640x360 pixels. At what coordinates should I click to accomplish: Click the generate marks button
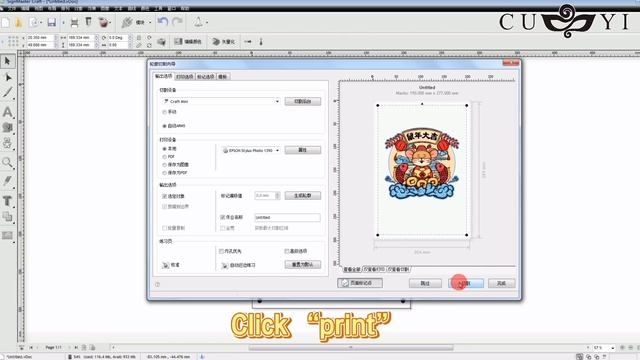[x=302, y=196]
